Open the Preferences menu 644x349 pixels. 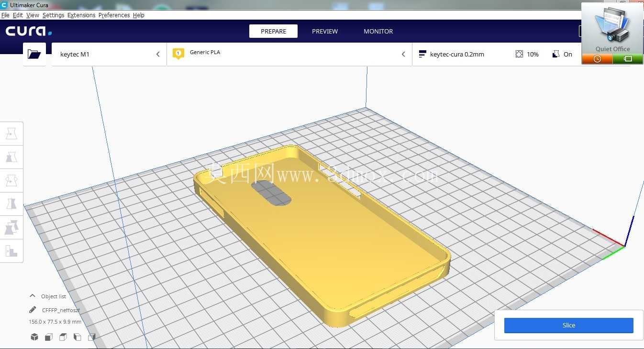114,15
